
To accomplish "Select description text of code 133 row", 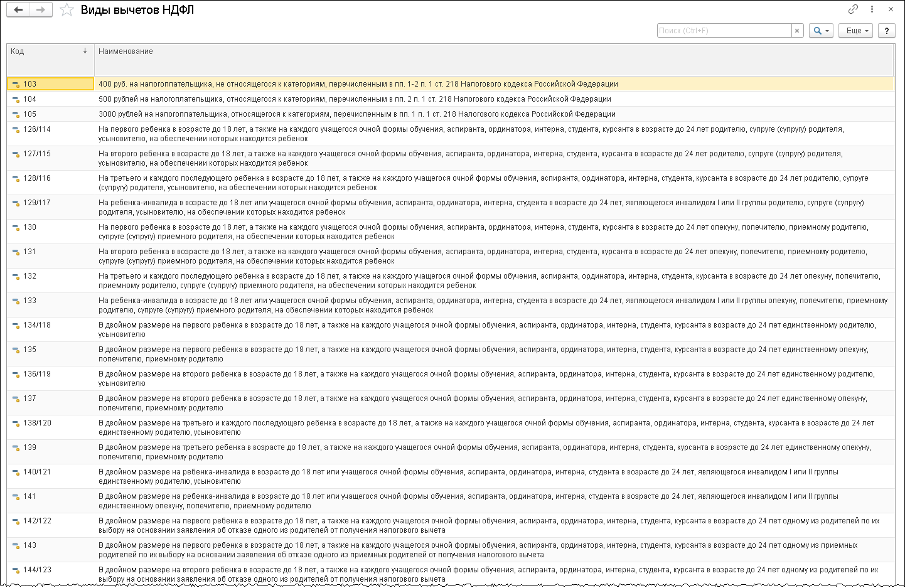I will 493,305.
